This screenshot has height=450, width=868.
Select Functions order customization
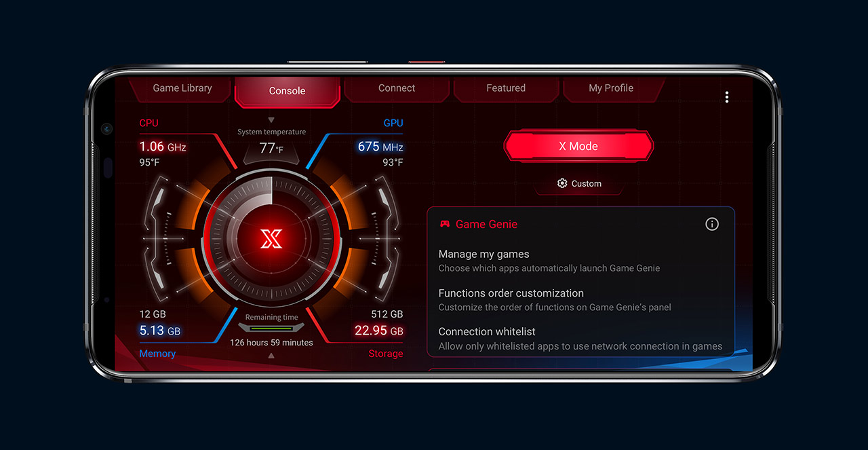click(x=580, y=300)
